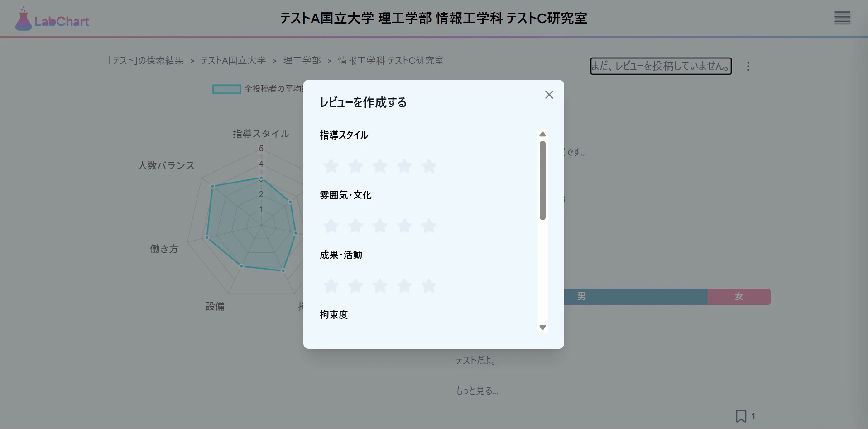Rate 雰囲気・文化 three stars
This screenshot has width=868, height=429.
pos(380,226)
